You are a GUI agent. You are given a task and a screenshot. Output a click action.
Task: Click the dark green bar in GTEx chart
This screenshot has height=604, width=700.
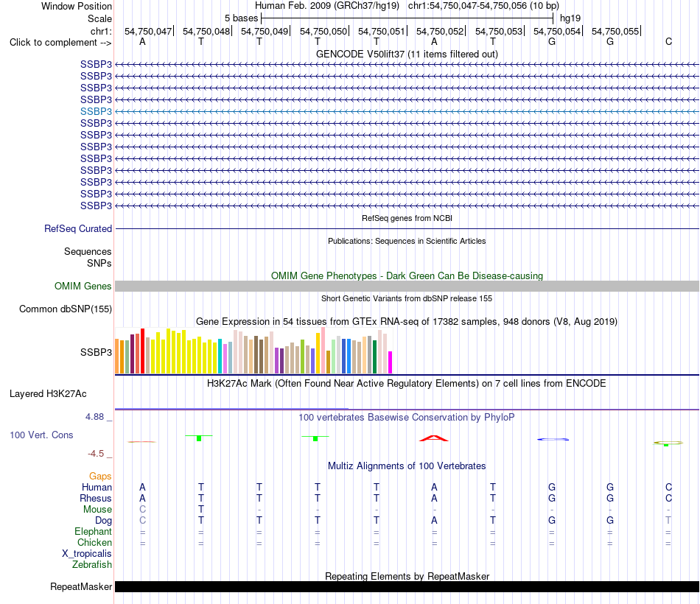click(374, 357)
